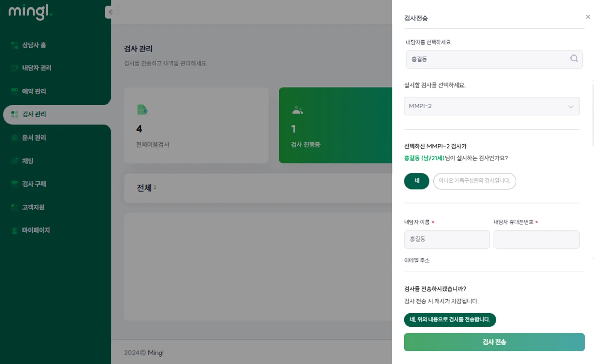Close the 검사전송 side panel
The width and height of the screenshot is (594, 364).
(588, 17)
